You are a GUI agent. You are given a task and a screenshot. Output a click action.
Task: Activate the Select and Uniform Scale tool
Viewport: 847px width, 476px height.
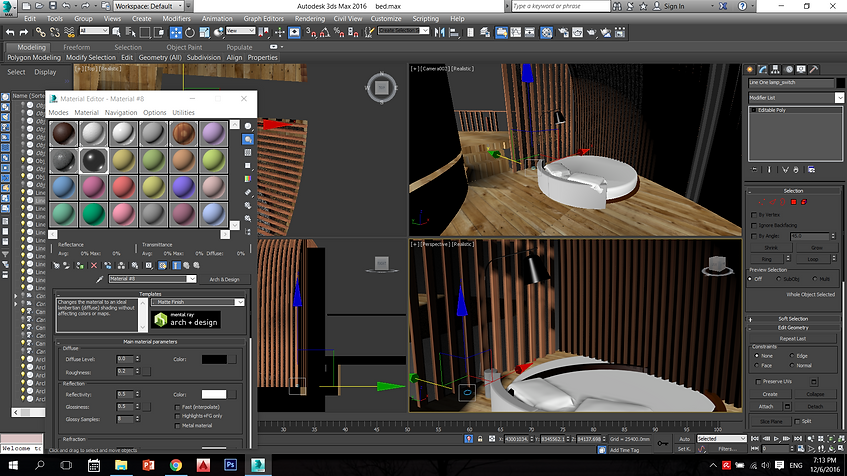coord(204,32)
